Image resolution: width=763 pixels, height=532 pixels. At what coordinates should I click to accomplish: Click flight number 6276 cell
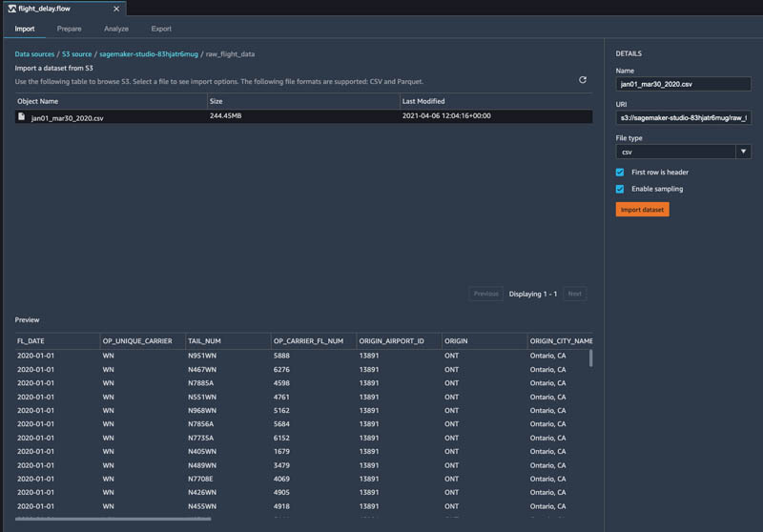281,370
